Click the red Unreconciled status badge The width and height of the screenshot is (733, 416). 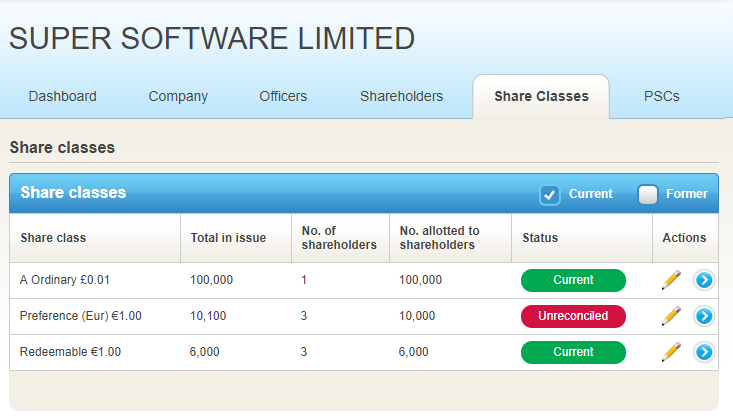click(573, 316)
